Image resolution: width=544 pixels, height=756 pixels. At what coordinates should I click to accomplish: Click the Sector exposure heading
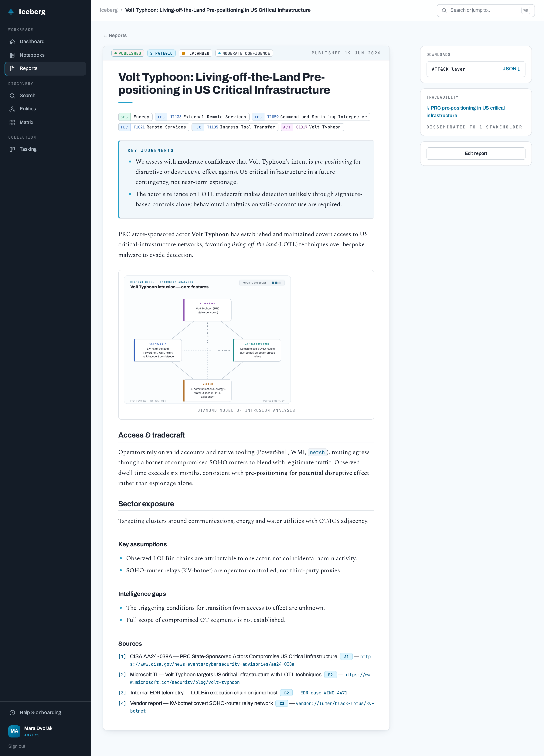(x=146, y=504)
